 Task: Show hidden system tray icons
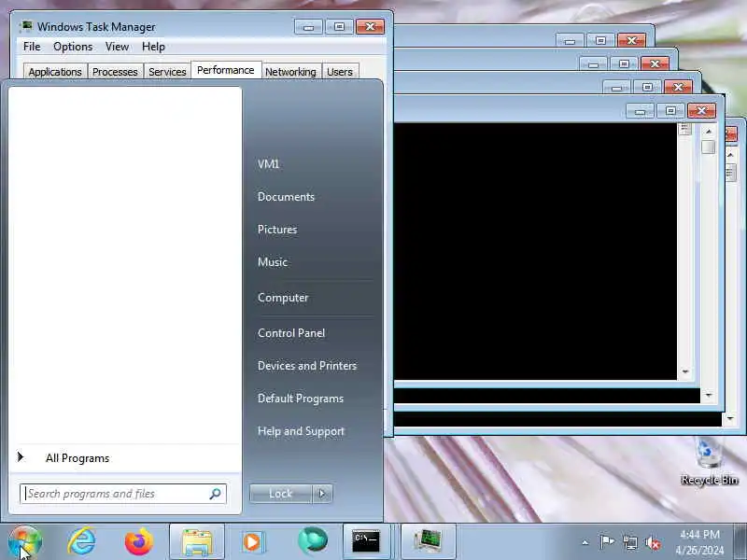[x=585, y=542]
